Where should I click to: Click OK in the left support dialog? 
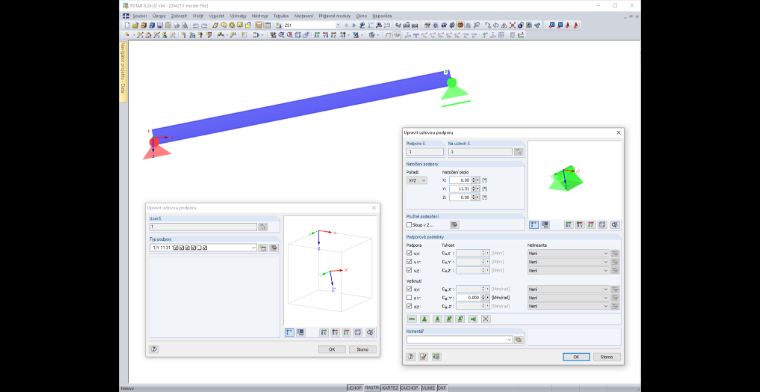332,349
